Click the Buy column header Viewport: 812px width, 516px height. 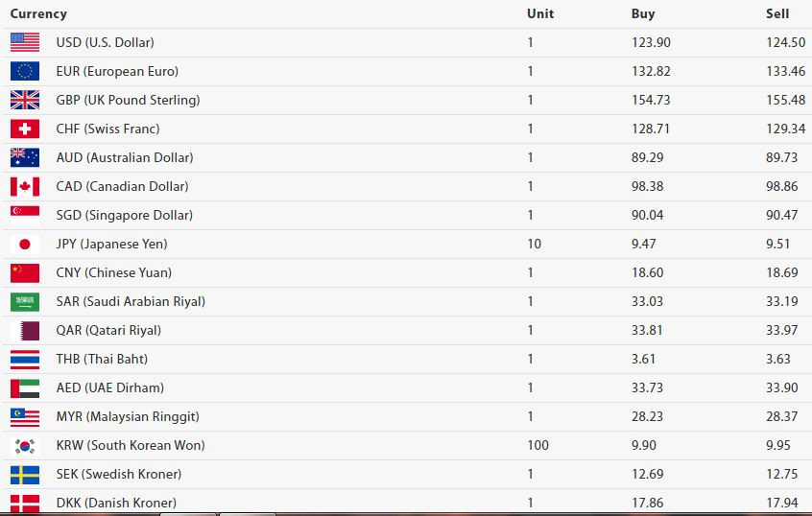[x=643, y=14]
